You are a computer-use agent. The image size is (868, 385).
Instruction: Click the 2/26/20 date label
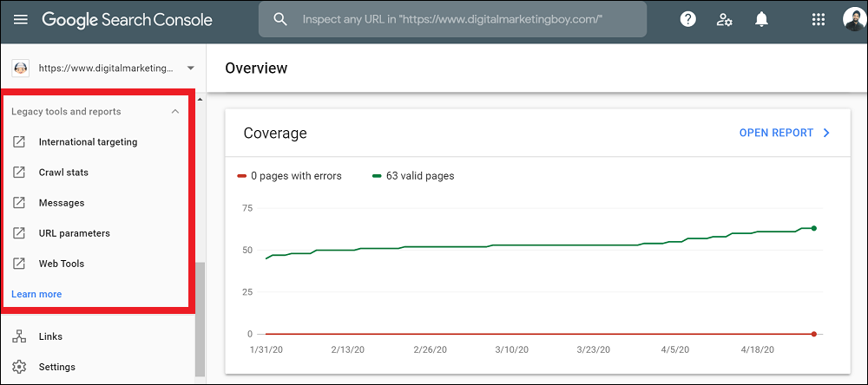coord(430,349)
